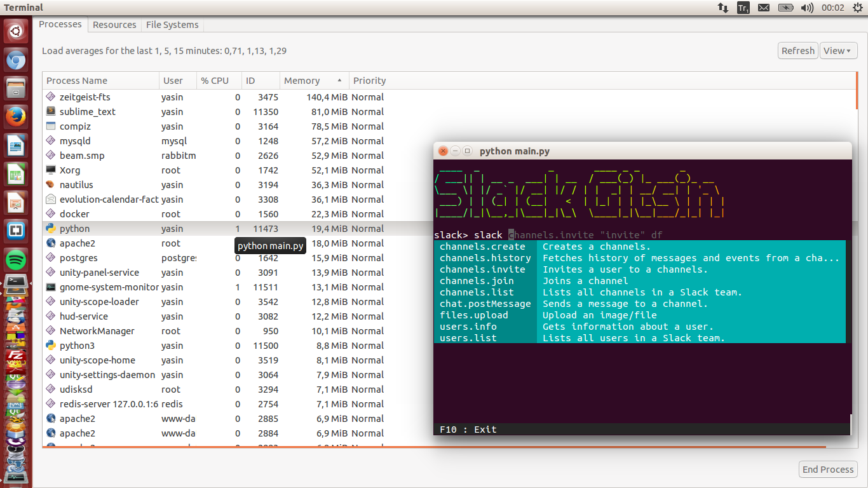Image resolution: width=868 pixels, height=488 pixels.
Task: Choose channels.list in the autocomplete list
Action: [x=640, y=292]
